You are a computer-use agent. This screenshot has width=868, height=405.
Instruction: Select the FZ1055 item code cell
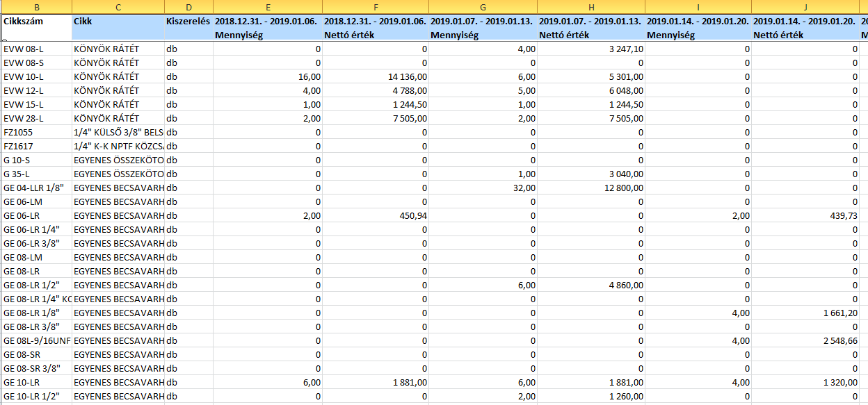click(x=36, y=133)
